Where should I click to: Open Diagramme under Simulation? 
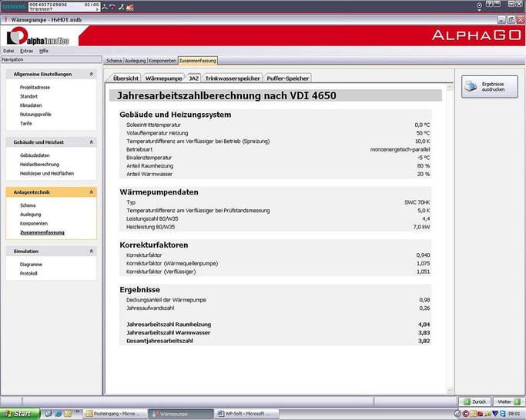pos(31,265)
